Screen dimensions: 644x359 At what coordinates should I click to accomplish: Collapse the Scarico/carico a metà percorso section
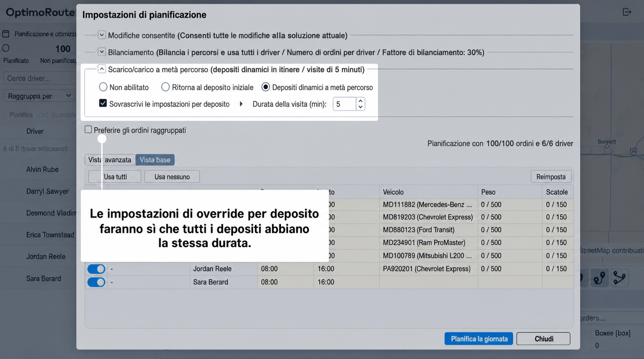102,69
